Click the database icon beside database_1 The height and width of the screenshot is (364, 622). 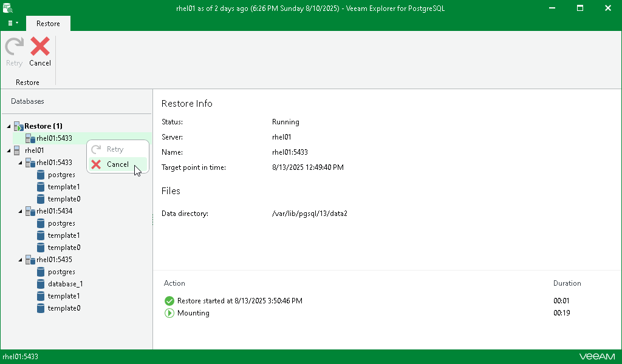pyautogui.click(x=41, y=284)
